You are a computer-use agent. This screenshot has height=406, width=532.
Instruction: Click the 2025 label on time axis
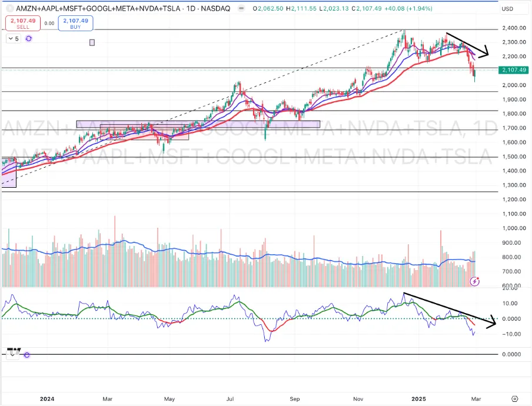[x=418, y=399]
